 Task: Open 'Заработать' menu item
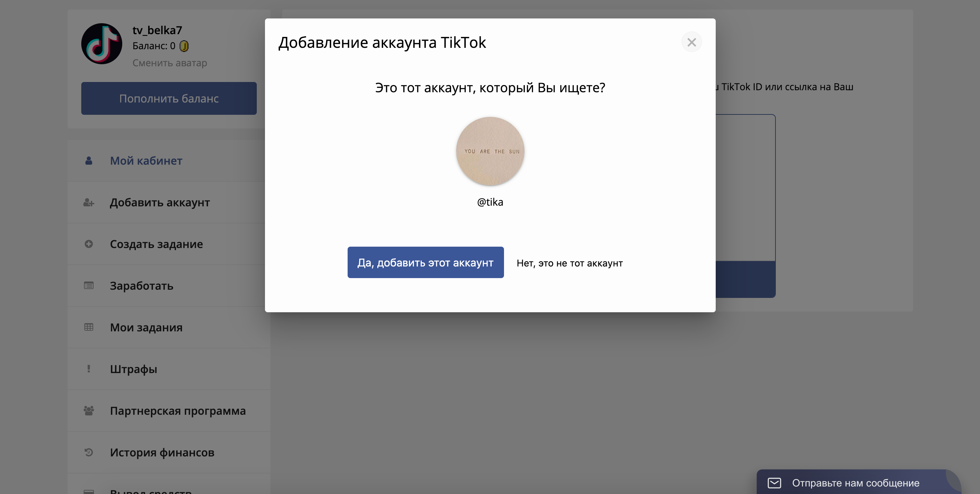(x=169, y=286)
